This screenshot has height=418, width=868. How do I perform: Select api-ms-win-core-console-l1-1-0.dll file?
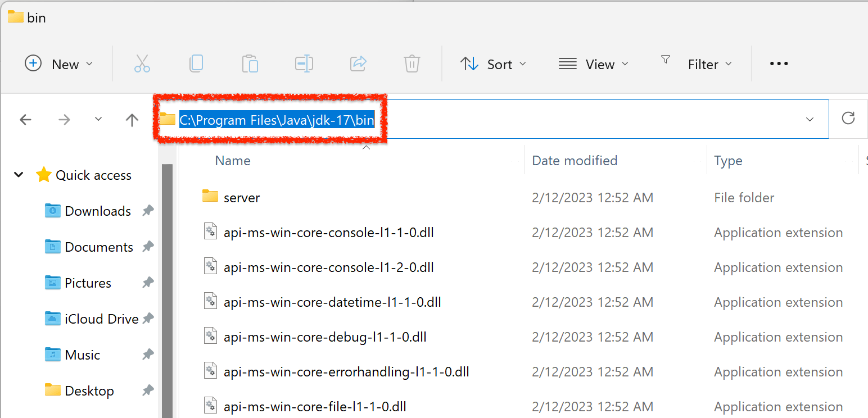[x=328, y=233]
